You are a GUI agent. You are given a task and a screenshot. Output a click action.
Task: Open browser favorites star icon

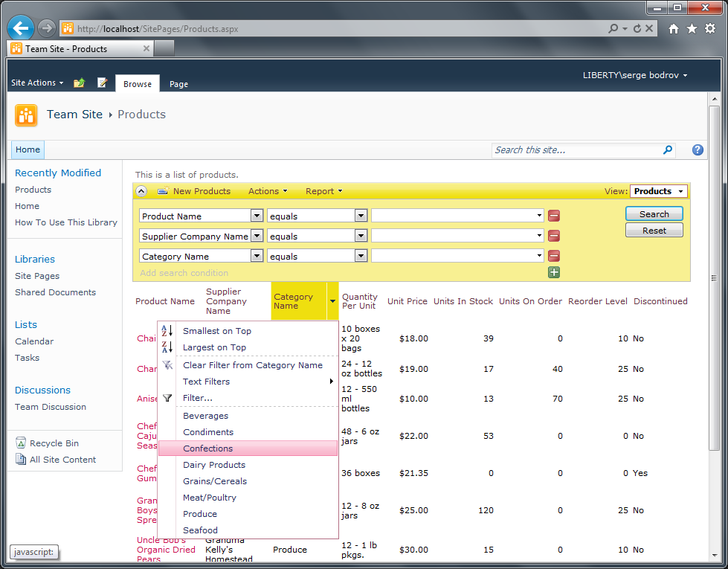pos(692,29)
